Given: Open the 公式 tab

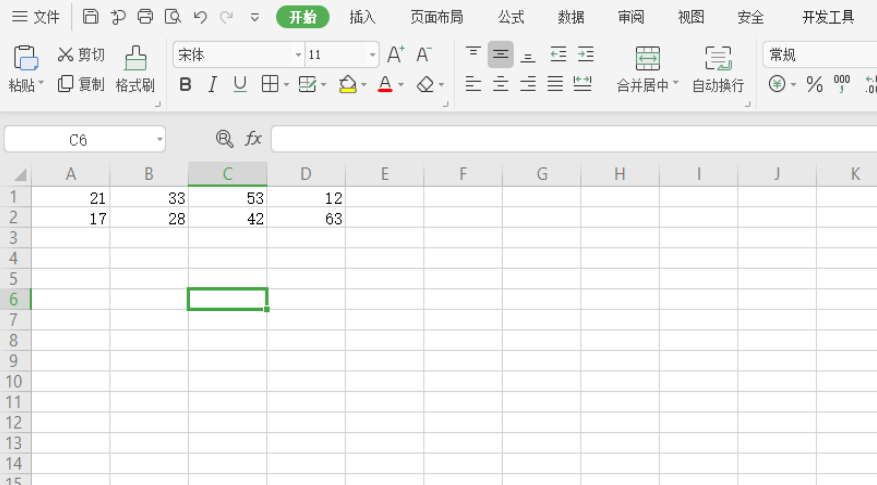Looking at the screenshot, I should (511, 17).
